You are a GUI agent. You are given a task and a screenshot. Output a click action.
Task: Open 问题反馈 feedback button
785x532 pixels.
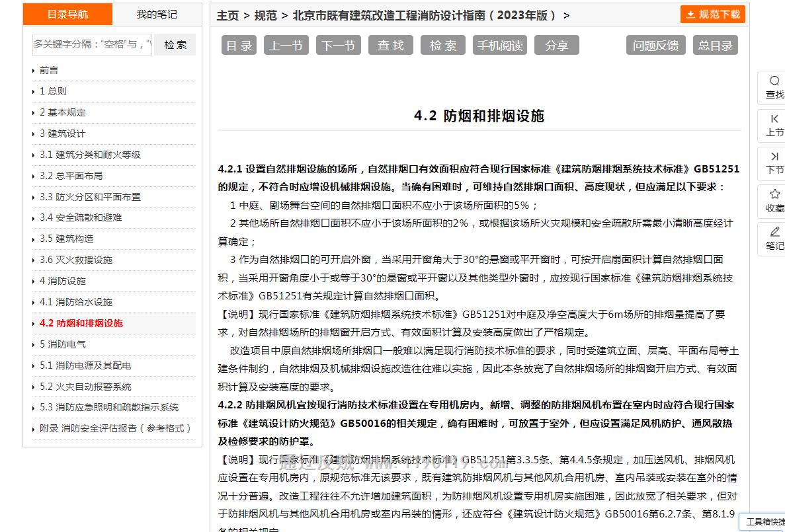tap(655, 46)
